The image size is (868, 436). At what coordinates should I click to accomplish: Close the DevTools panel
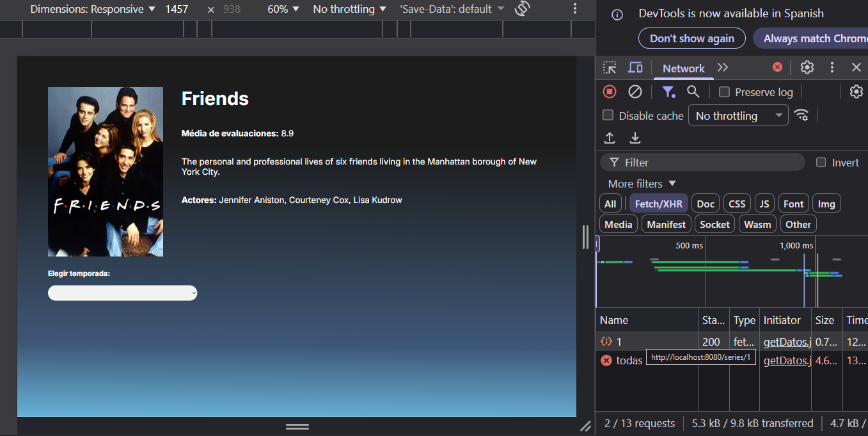tap(856, 67)
